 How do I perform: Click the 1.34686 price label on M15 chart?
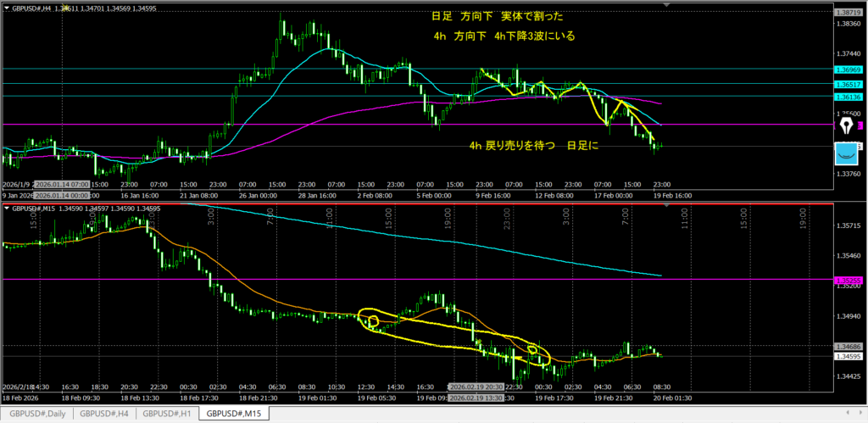848,348
